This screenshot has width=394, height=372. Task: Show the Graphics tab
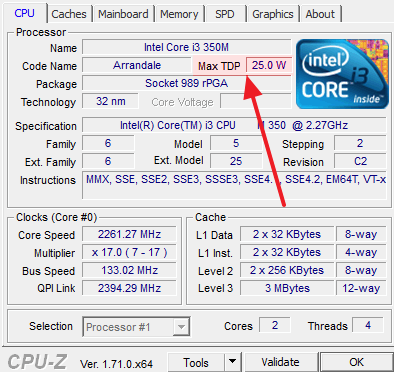pos(273,14)
